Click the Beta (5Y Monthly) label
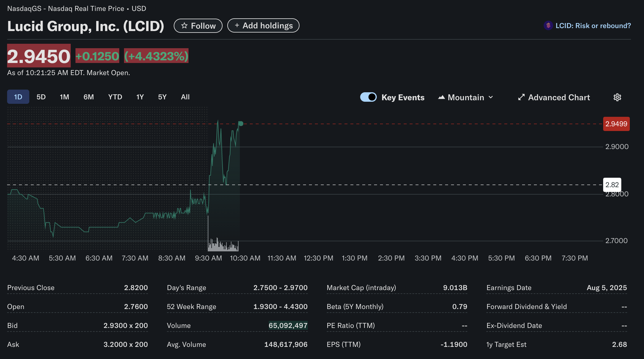This screenshot has height=359, width=644. click(x=355, y=307)
